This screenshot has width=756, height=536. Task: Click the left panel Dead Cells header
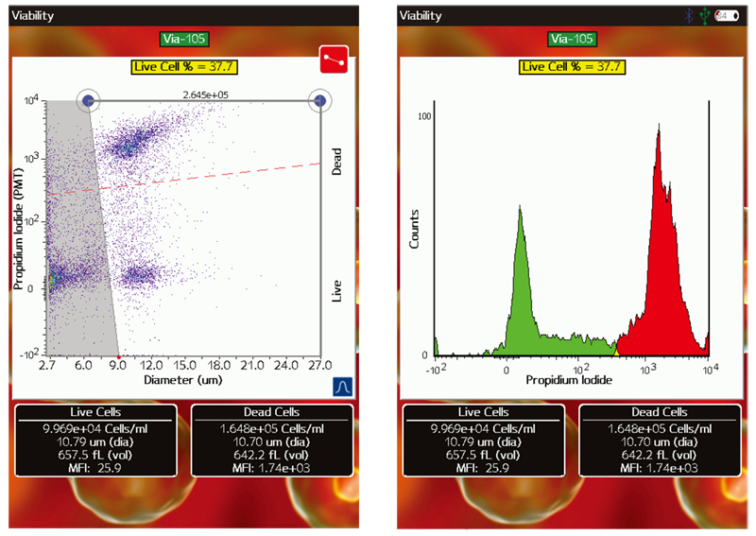click(271, 412)
